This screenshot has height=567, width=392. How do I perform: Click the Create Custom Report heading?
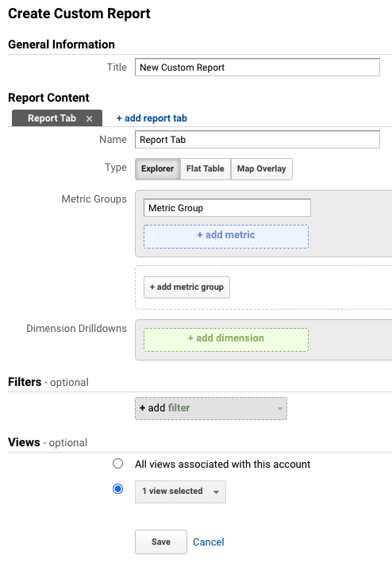[79, 13]
